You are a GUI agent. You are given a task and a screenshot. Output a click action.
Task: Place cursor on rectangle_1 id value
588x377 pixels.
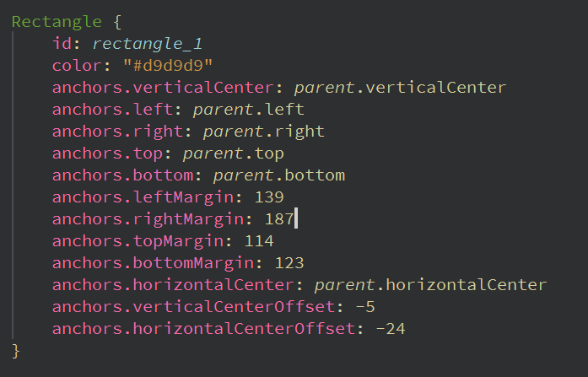click(x=147, y=44)
